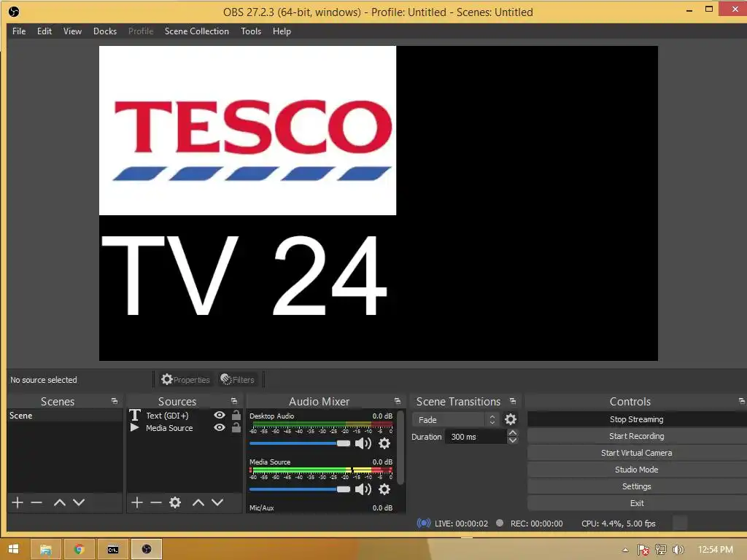Open the File menu
The image size is (747, 560).
19,31
